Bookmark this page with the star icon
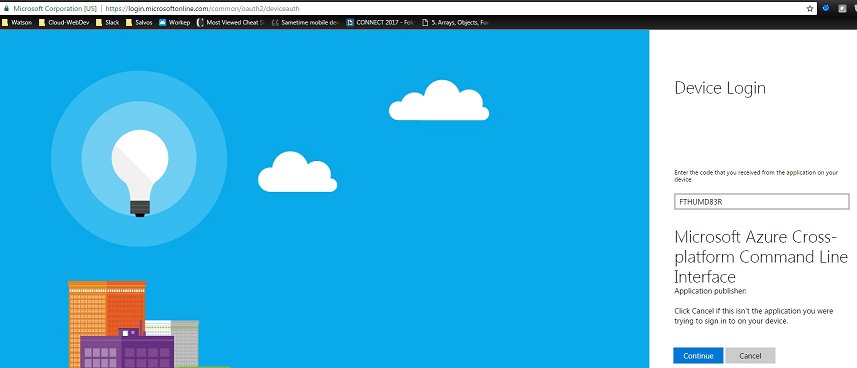Viewport: 857px width, 368px height. [810, 9]
